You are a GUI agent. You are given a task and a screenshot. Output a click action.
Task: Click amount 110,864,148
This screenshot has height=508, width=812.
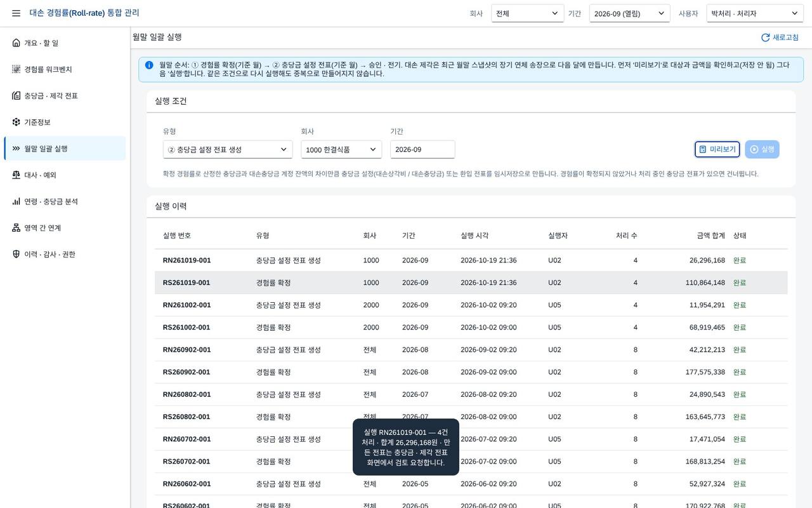pyautogui.click(x=705, y=283)
